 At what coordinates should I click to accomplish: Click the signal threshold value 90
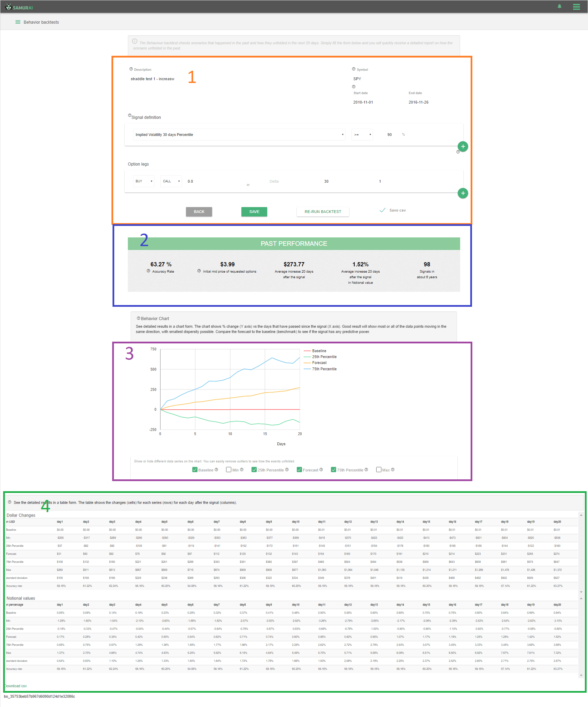389,135
